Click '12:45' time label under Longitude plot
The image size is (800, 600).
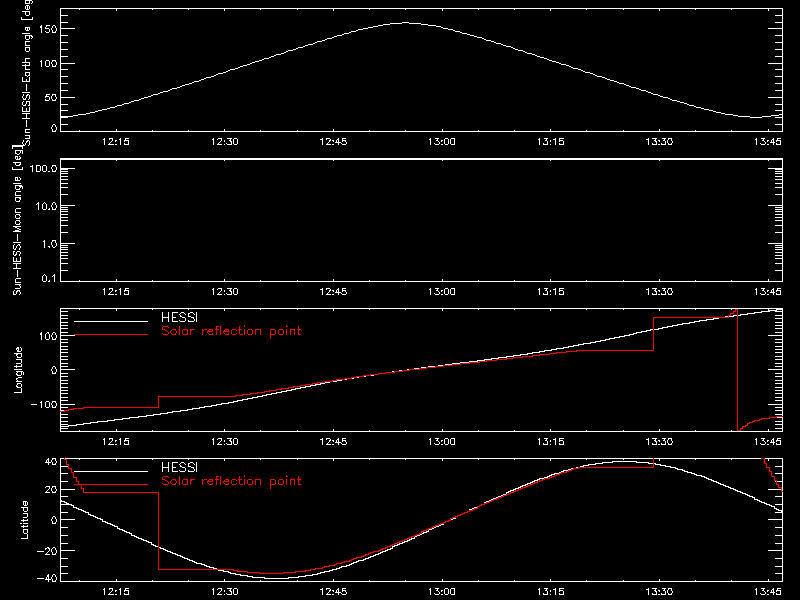click(333, 442)
